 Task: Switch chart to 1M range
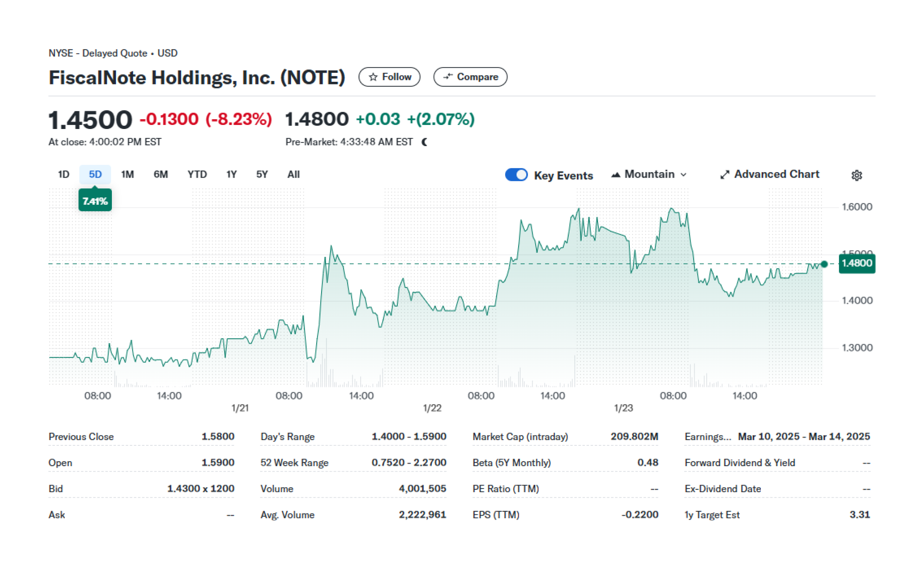(x=127, y=174)
